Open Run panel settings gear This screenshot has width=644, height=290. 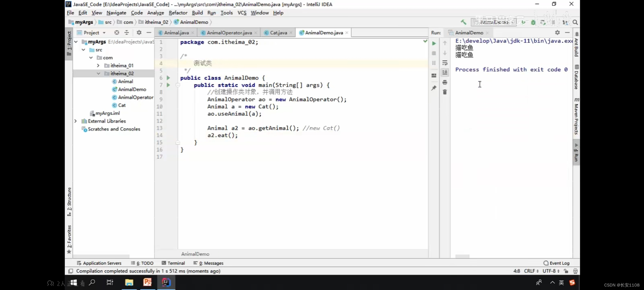557,32
